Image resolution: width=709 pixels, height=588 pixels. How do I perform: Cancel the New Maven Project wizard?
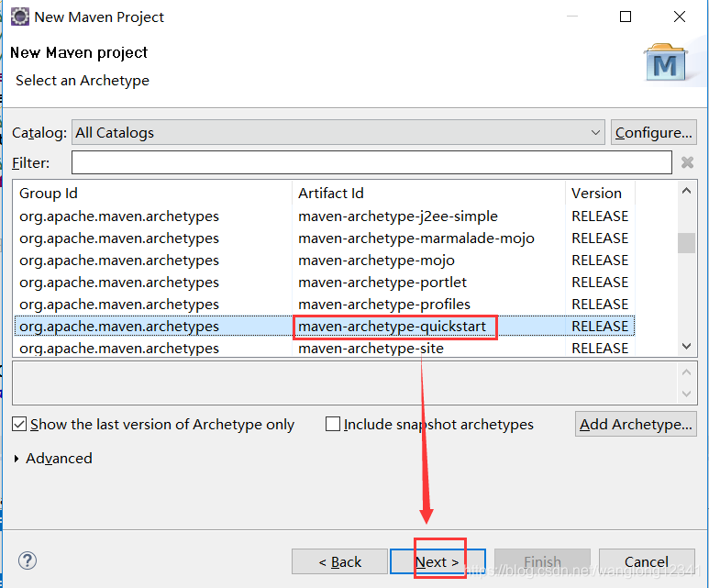tap(647, 561)
